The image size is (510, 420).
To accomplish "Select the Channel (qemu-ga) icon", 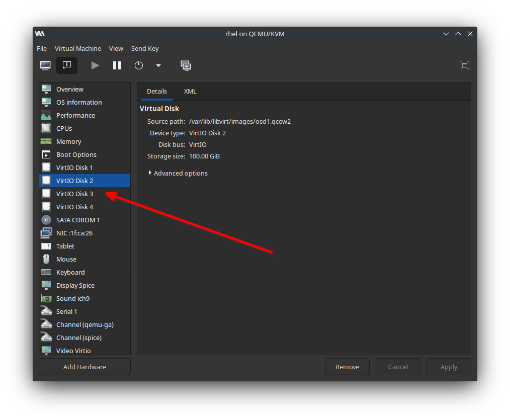I will [x=46, y=324].
